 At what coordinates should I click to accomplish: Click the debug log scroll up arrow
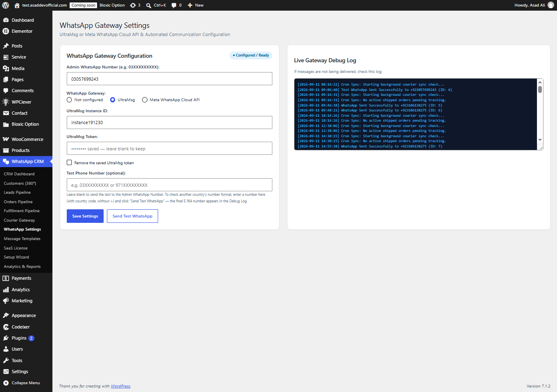pos(540,82)
